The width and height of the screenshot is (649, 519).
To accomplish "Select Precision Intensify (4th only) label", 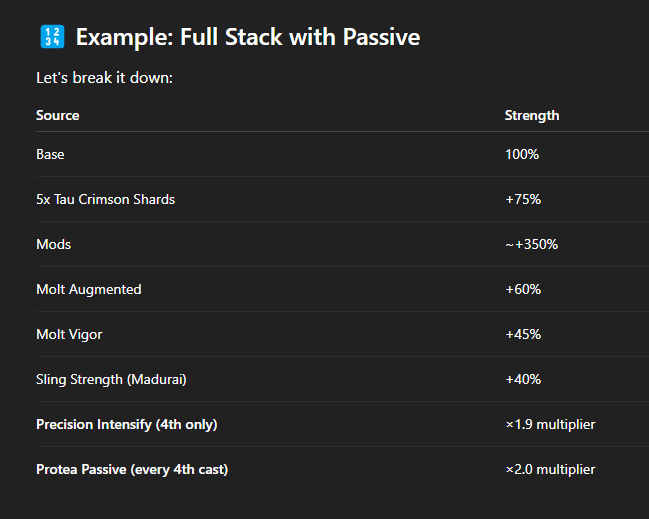I will point(127,425).
